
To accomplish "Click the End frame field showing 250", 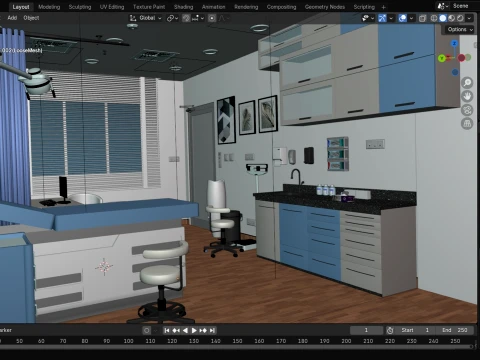I will coord(454,330).
